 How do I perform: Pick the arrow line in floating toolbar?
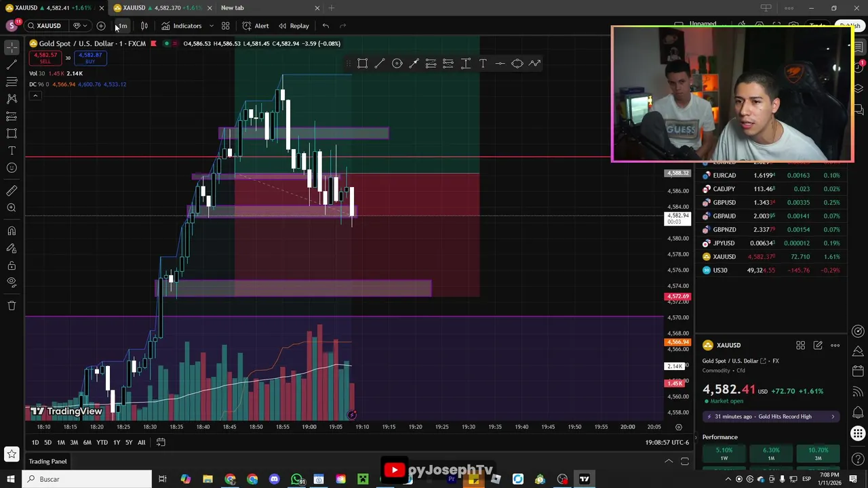tap(414, 63)
